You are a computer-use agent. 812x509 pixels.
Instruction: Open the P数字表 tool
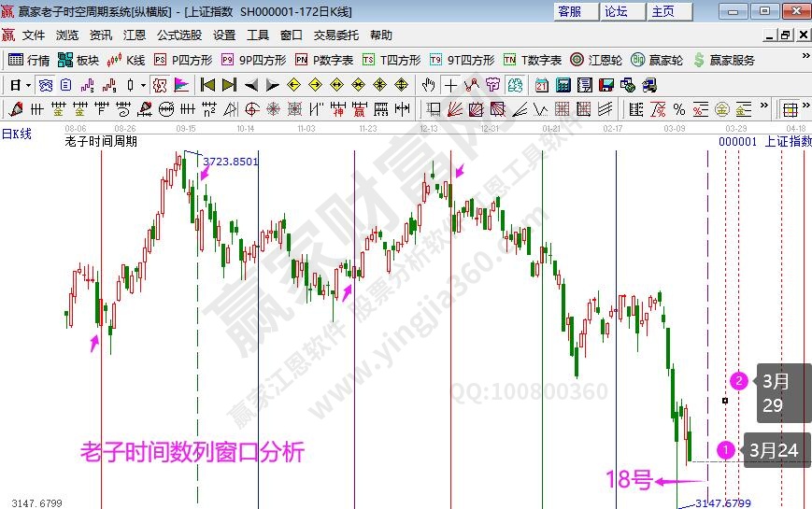[324, 60]
